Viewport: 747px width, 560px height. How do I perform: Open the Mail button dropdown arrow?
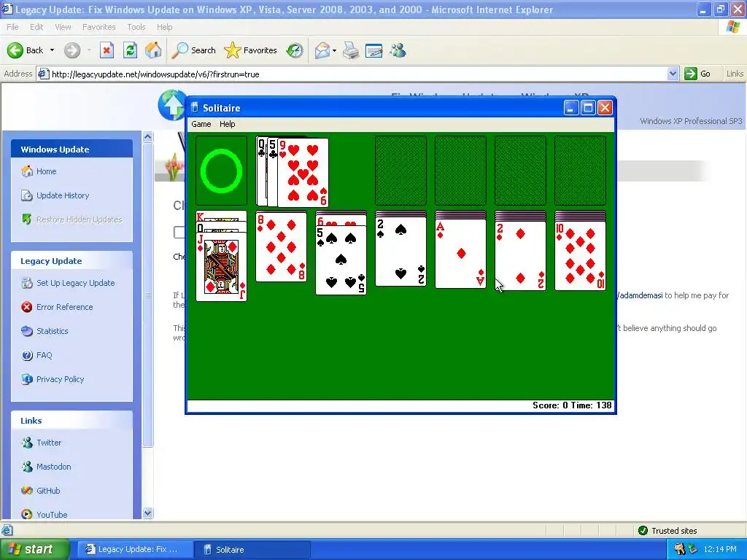click(x=334, y=50)
